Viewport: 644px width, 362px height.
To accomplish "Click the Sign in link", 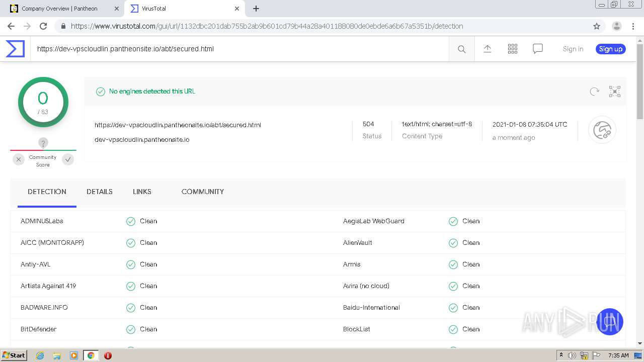I will pos(573,49).
